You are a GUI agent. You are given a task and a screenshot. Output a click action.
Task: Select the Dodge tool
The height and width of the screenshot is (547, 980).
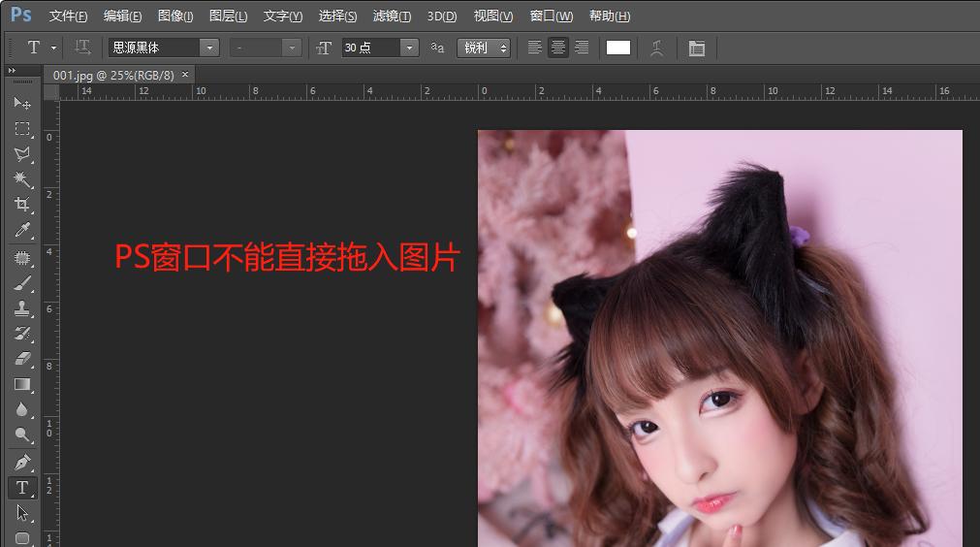[22, 434]
